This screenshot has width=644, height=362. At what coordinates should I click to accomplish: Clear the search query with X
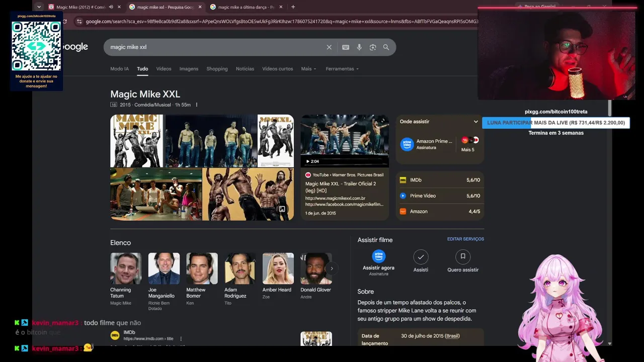click(x=329, y=47)
